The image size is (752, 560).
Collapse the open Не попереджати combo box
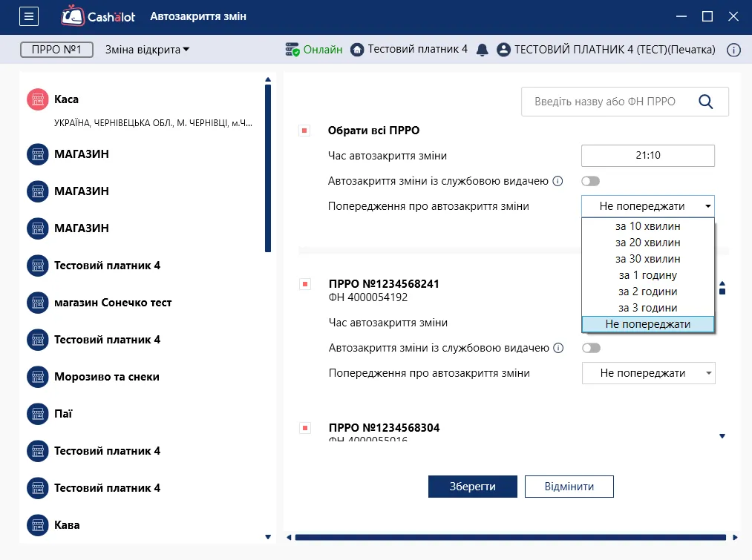648,206
